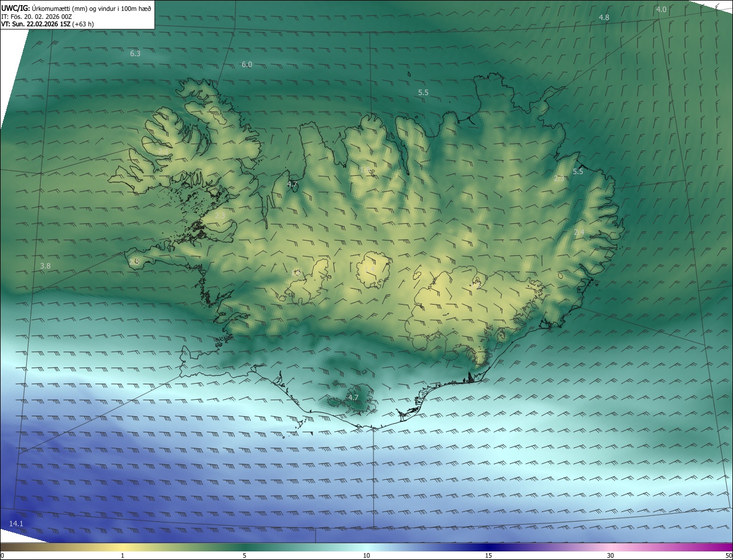Viewport: 733px width, 560px height.
Task: Select the 5 tick on color scale
Action: tap(245, 555)
